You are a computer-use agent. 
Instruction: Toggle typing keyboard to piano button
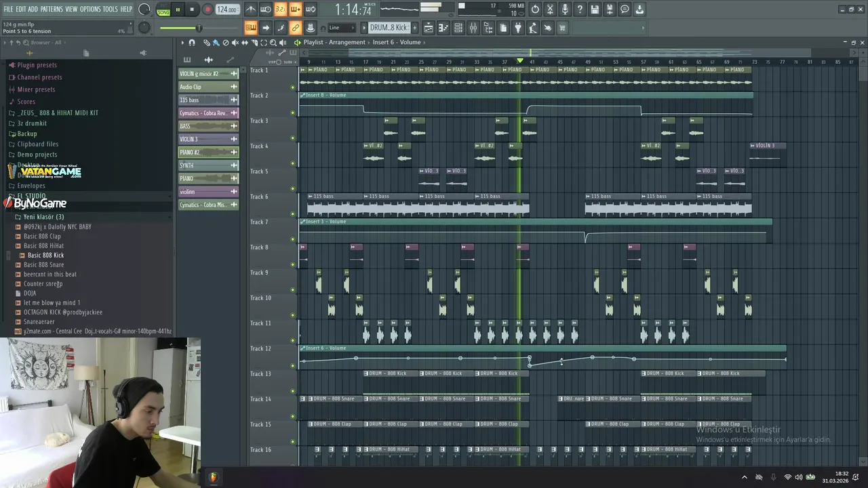point(251,28)
